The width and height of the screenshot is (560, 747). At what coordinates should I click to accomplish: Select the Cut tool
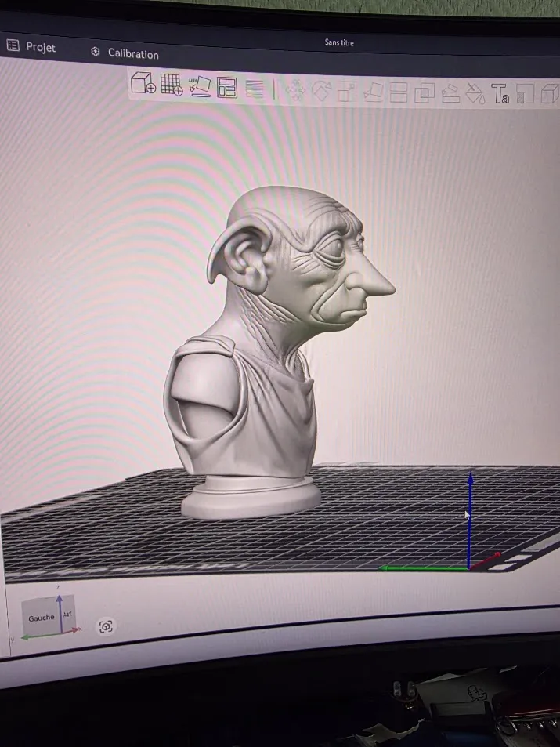pyautogui.click(x=399, y=93)
